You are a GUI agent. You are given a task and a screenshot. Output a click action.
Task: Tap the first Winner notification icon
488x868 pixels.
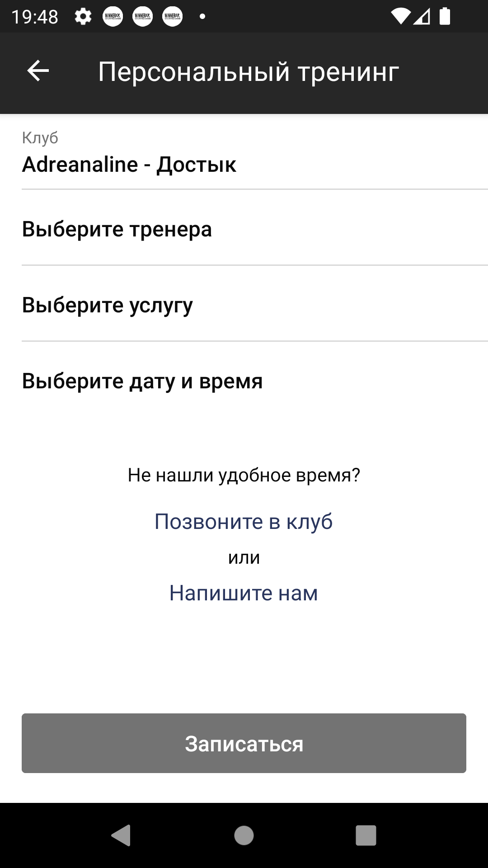pos(113,17)
